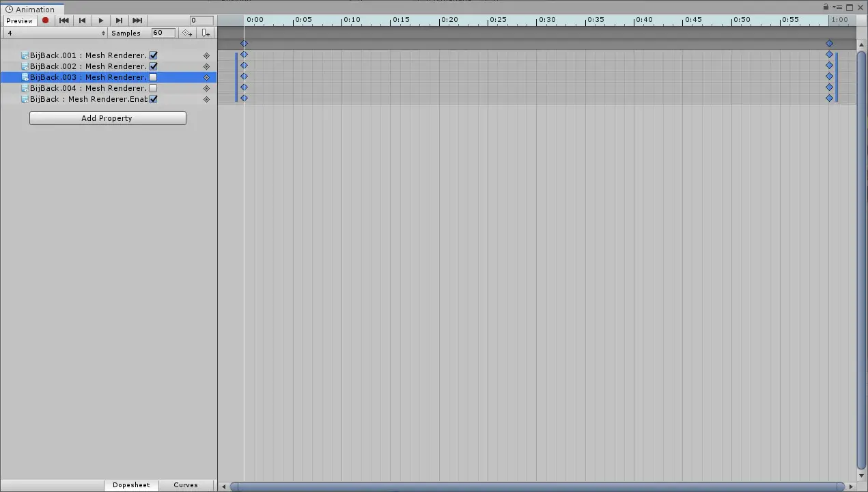Click the Add Property button
The height and width of the screenshot is (492, 868).
coord(108,118)
